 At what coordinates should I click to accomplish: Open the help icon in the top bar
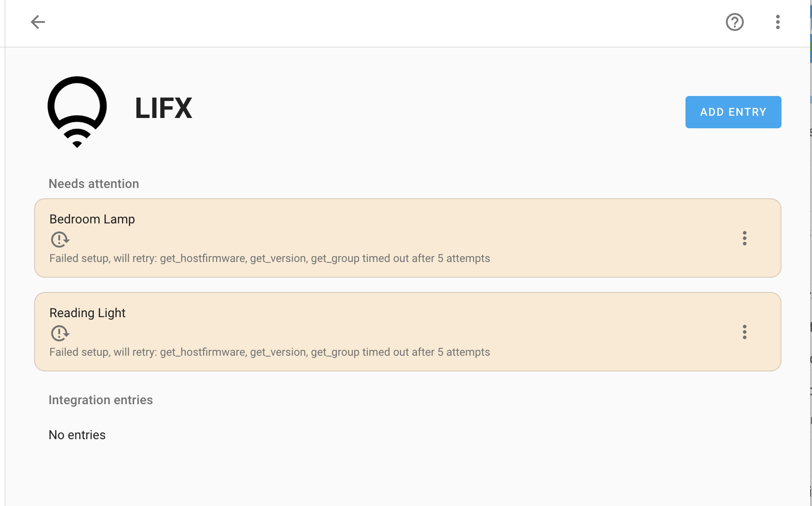point(734,22)
